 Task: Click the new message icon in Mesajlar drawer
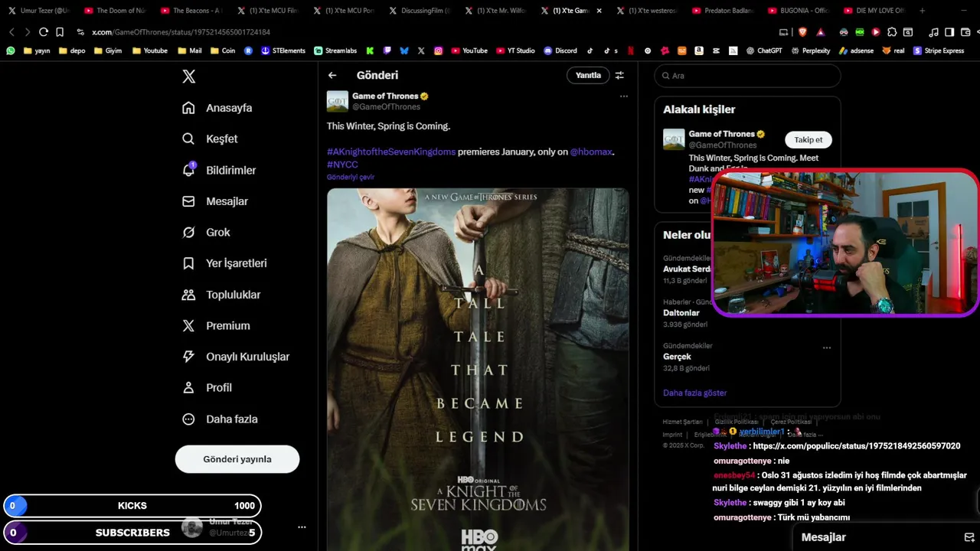969,537
